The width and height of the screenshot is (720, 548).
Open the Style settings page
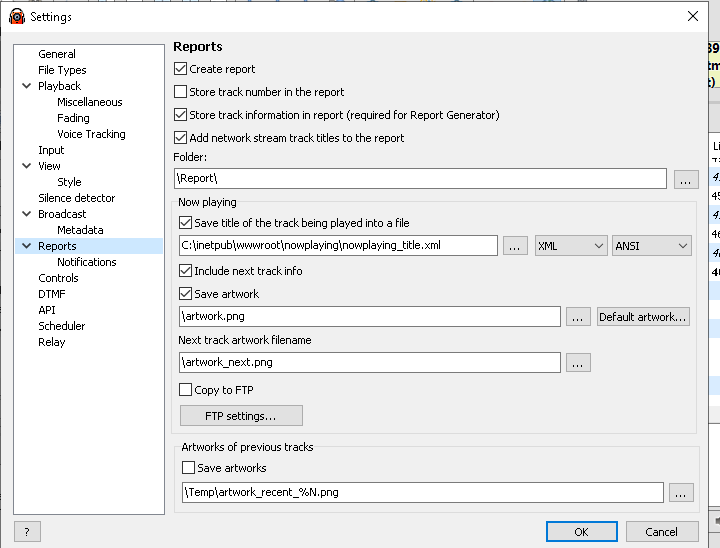click(69, 182)
